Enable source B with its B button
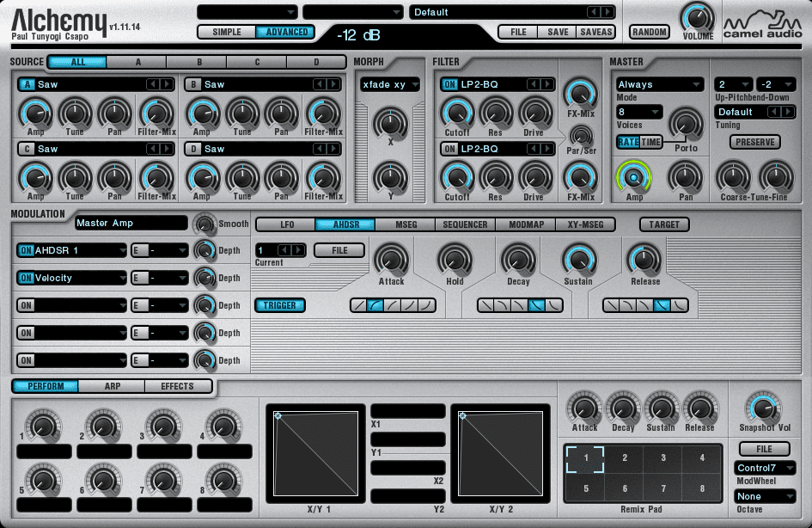Image resolution: width=812 pixels, height=528 pixels. (193, 84)
